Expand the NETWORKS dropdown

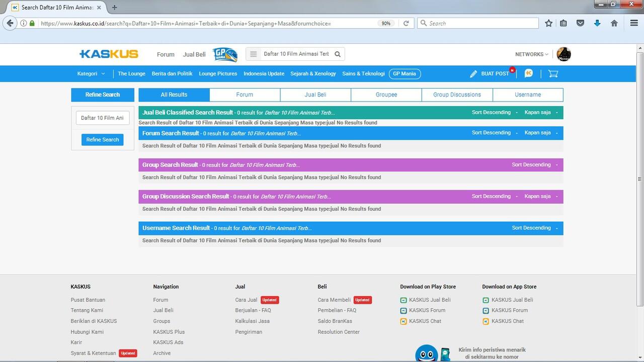(x=532, y=54)
